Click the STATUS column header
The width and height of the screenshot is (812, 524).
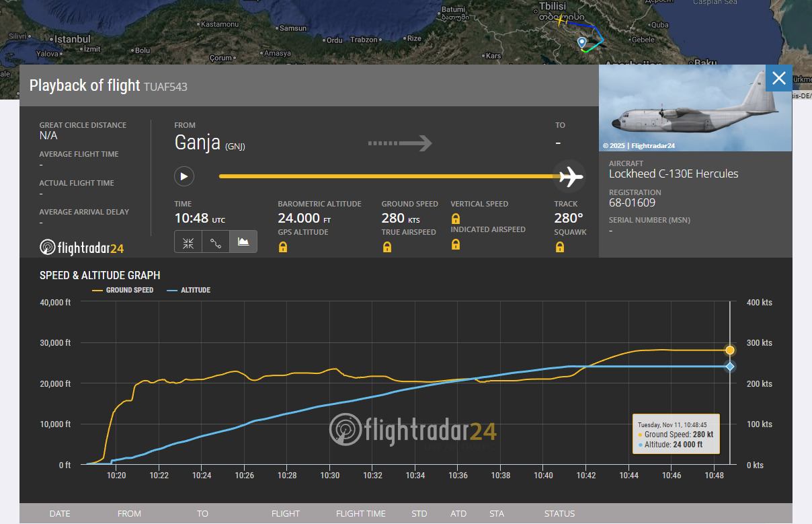[559, 513]
